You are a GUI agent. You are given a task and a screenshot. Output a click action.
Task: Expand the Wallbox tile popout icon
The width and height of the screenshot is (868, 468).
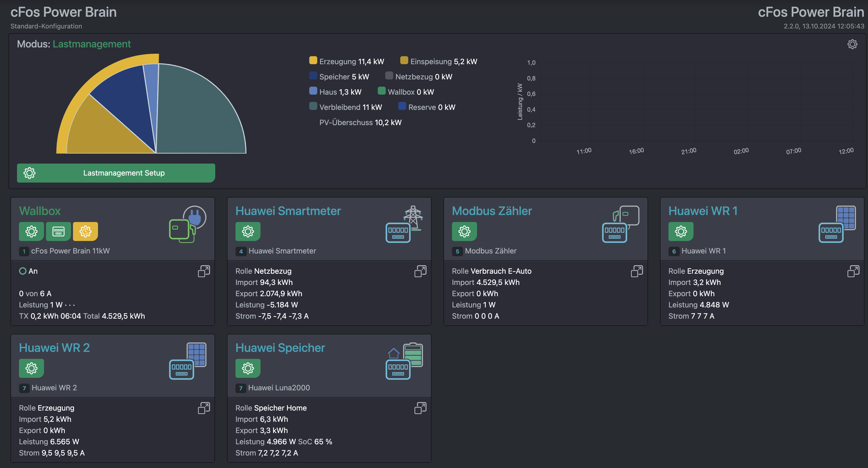tap(204, 271)
